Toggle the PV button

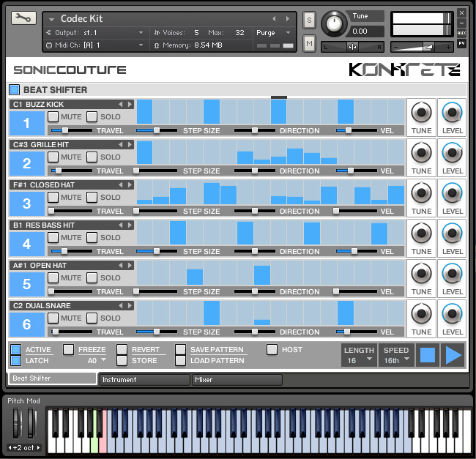point(461,43)
